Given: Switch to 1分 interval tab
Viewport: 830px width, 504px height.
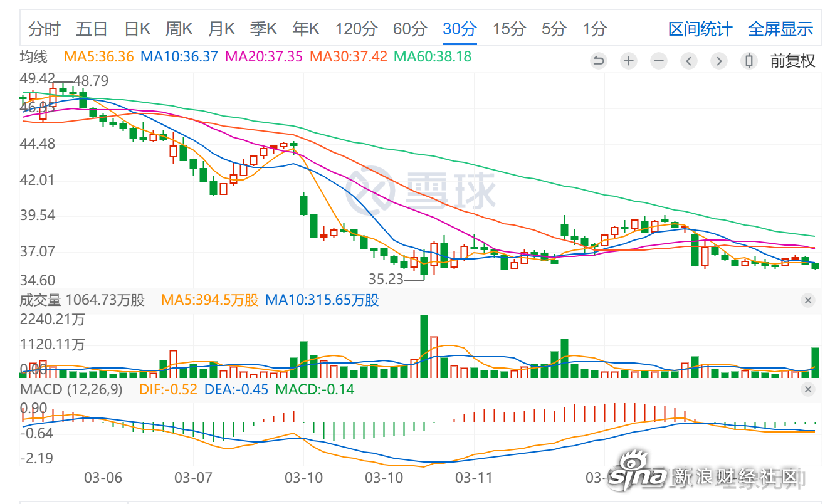Looking at the screenshot, I should (594, 29).
